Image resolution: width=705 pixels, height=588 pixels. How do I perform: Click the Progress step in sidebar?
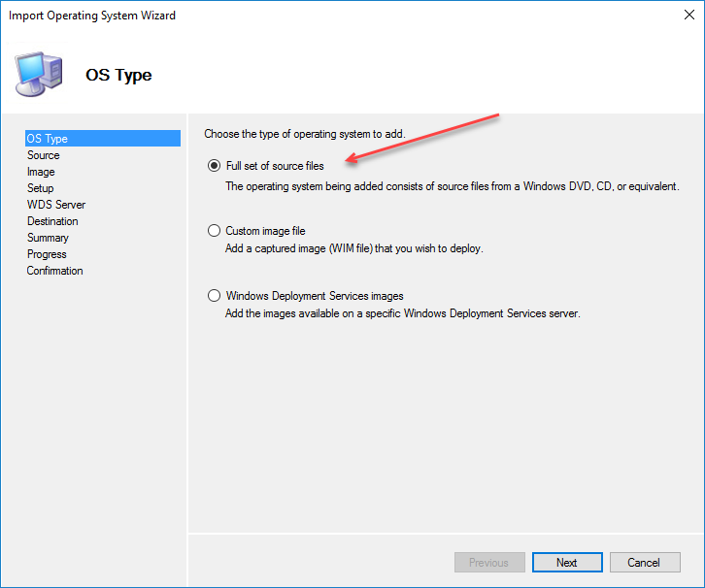[x=47, y=254]
